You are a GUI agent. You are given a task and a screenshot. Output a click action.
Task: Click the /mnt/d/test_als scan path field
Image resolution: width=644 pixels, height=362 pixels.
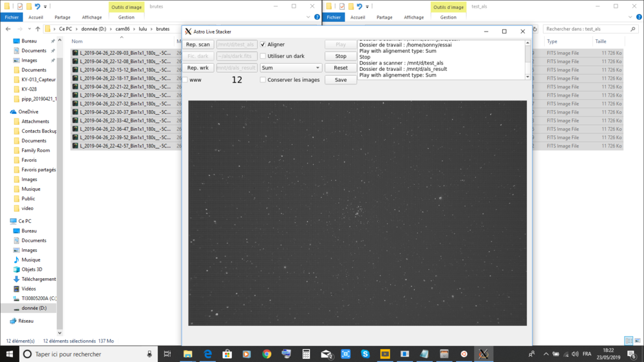(236, 44)
